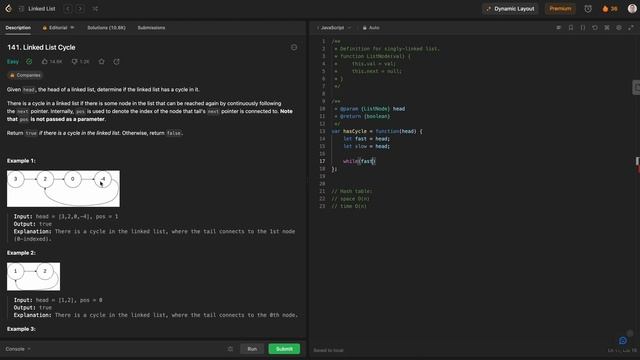Go to the previous problem arrow
The image size is (640, 360).
(x=68, y=9)
